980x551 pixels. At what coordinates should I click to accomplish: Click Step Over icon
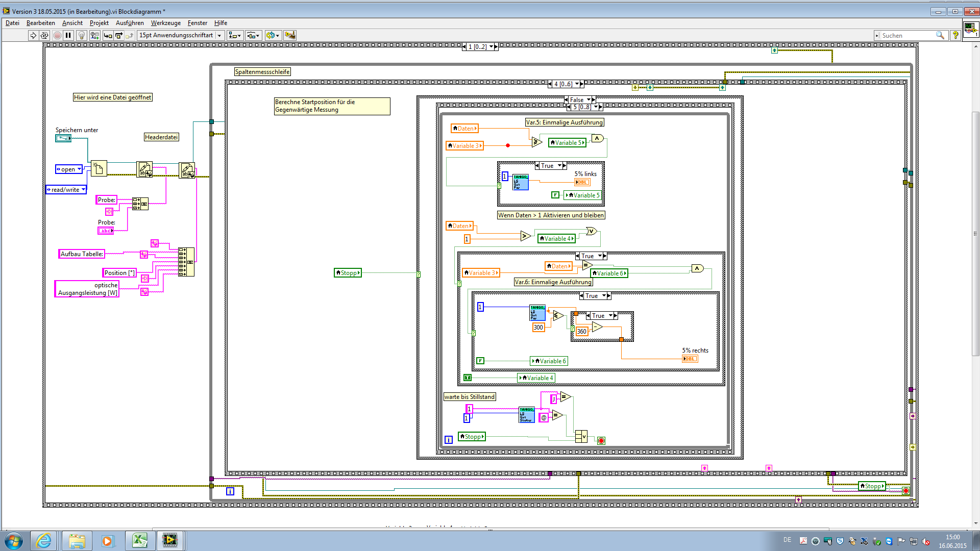pyautogui.click(x=119, y=35)
